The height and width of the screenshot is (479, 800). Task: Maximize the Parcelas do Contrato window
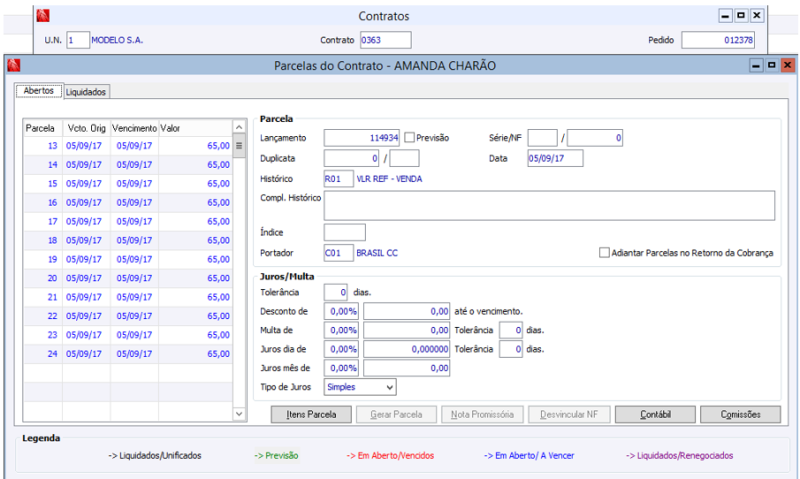[772, 65]
